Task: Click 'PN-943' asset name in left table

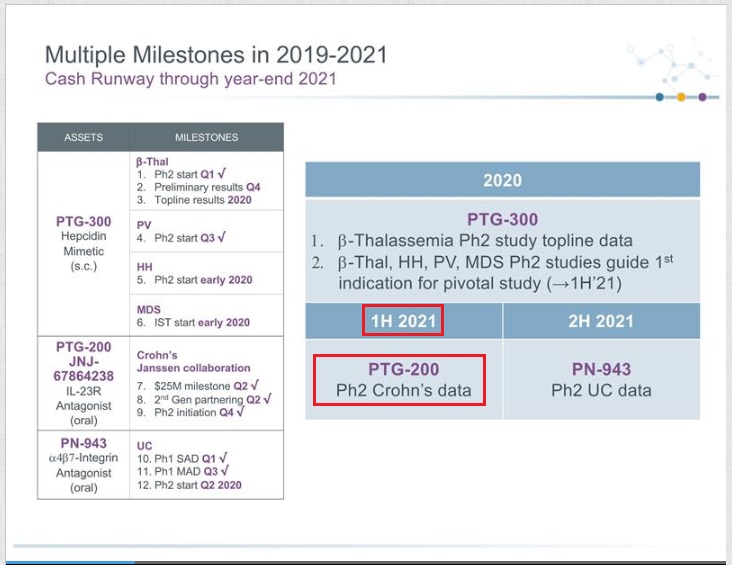Action: [84, 443]
